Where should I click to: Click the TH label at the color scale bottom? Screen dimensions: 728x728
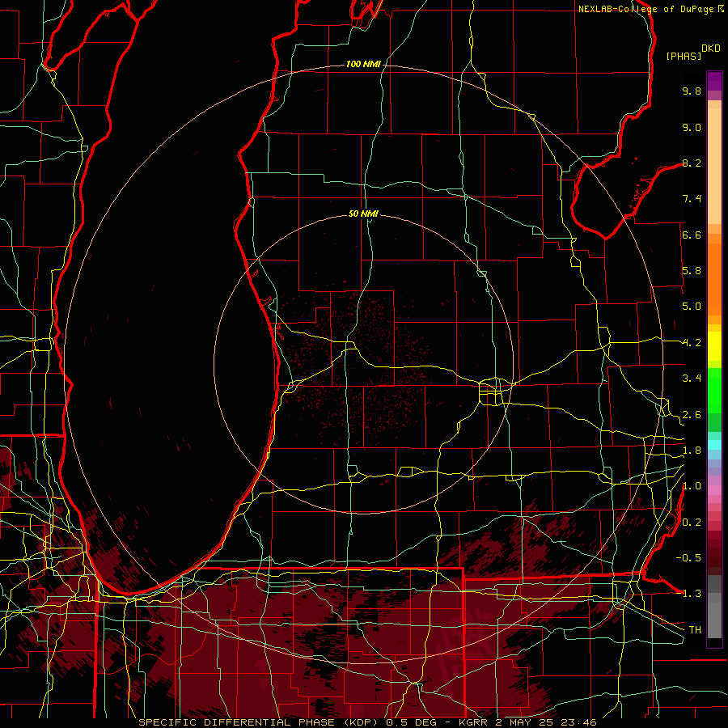click(x=695, y=630)
